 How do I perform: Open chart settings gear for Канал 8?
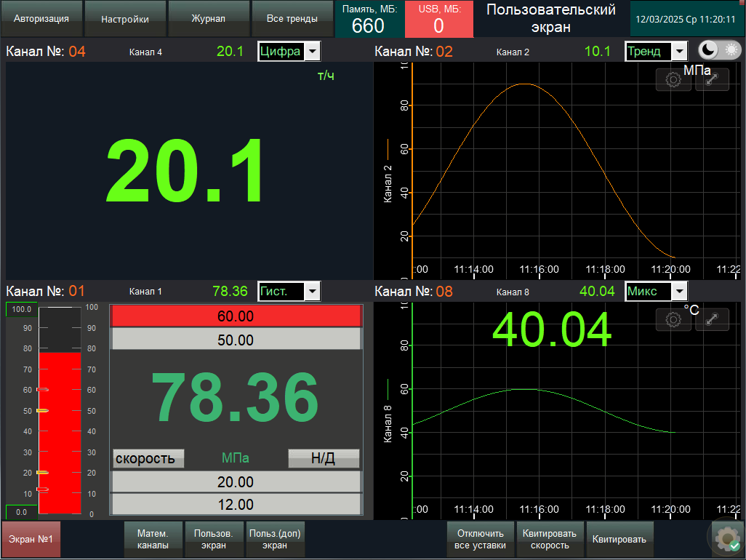tap(673, 319)
